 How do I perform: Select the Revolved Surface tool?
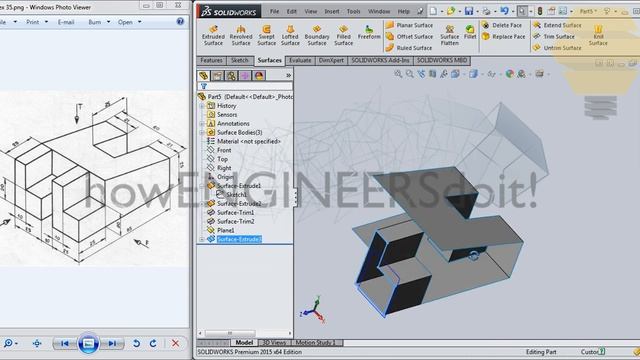[x=241, y=36]
